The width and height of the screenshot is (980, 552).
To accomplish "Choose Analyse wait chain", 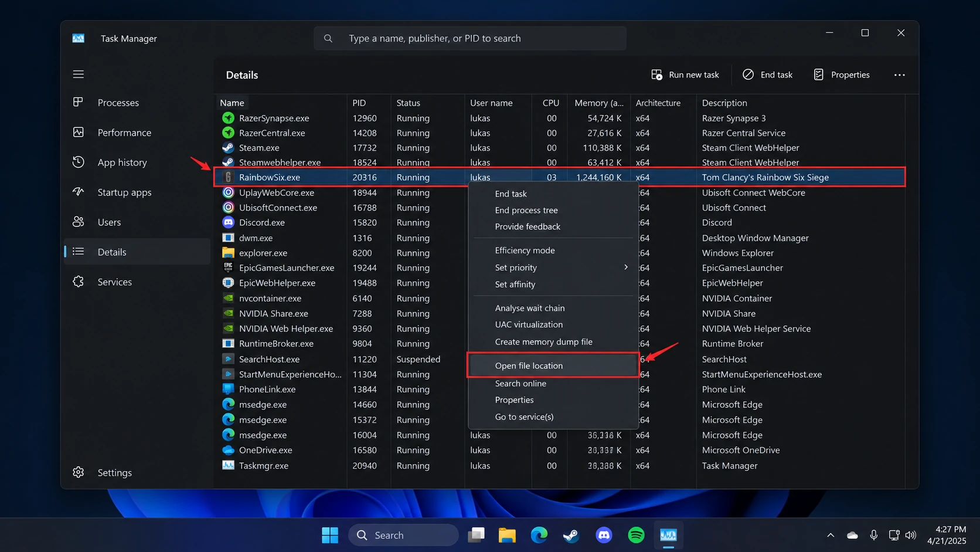I will tap(553, 308).
